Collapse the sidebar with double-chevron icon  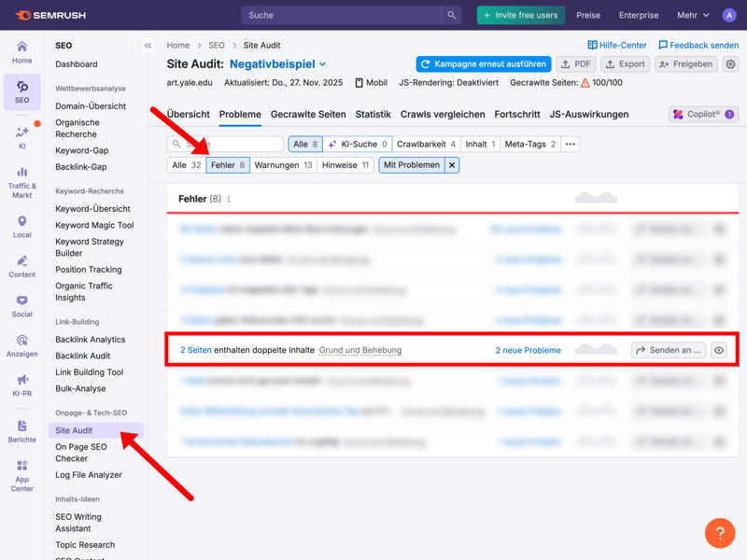[148, 45]
